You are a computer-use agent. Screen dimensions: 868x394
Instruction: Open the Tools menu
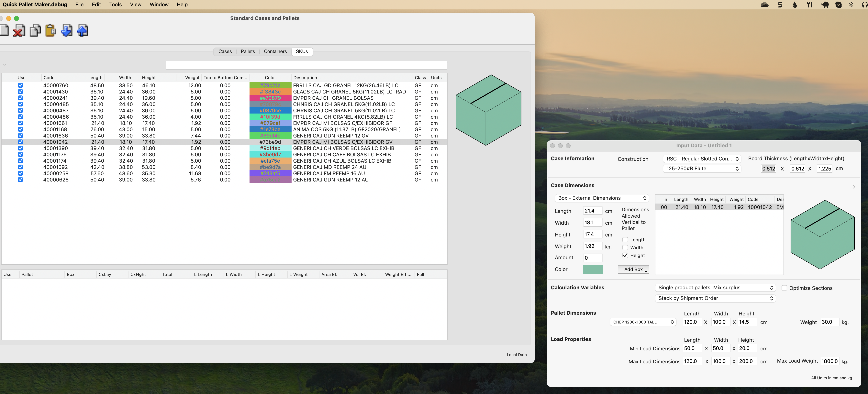(115, 5)
